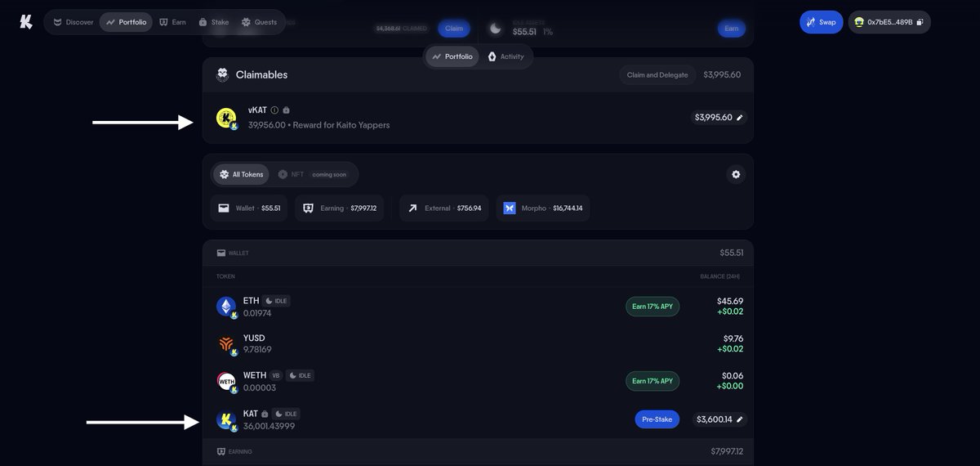980x466 pixels.
Task: Filter by Wallet $55.51
Action: pos(249,208)
